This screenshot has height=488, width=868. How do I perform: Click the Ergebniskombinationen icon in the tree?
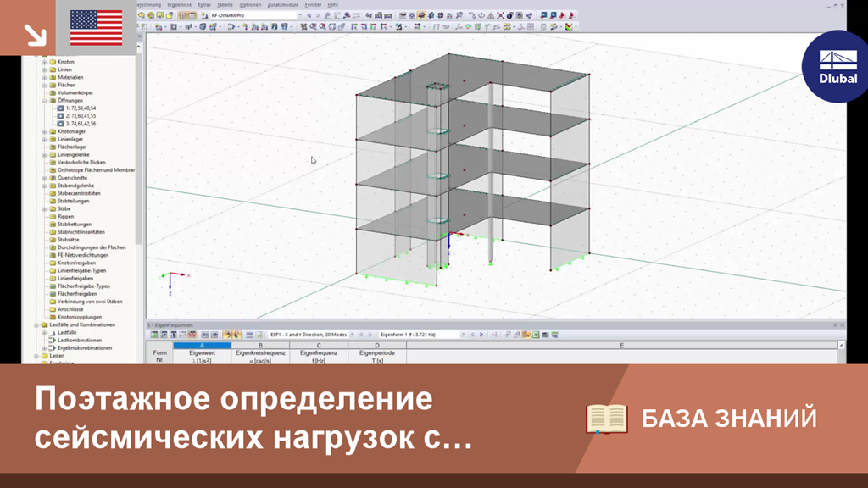click(53, 348)
